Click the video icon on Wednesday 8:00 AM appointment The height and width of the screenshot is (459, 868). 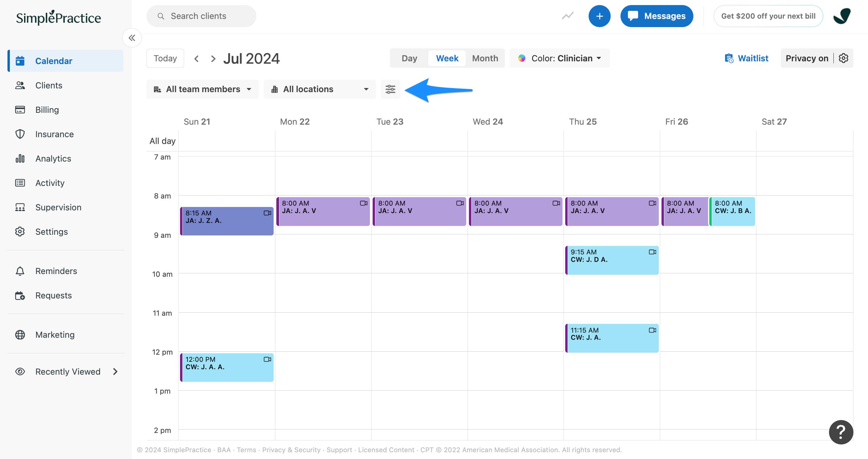pos(556,203)
